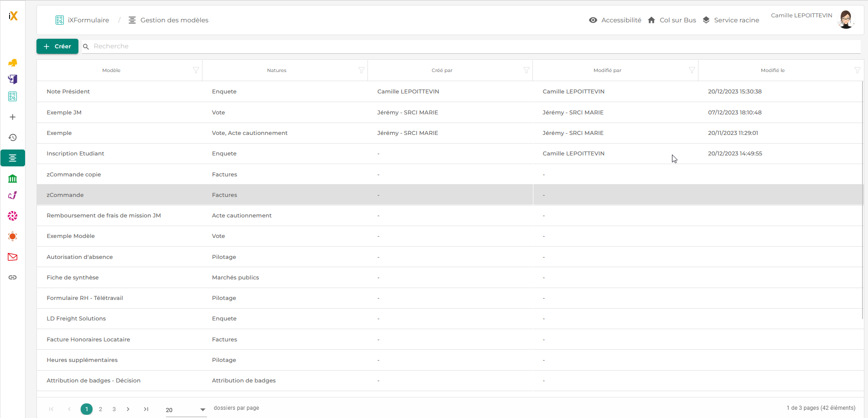Viewport: 868px width, 418px height.
Task: Open the red envelope mail icon
Action: point(13,257)
